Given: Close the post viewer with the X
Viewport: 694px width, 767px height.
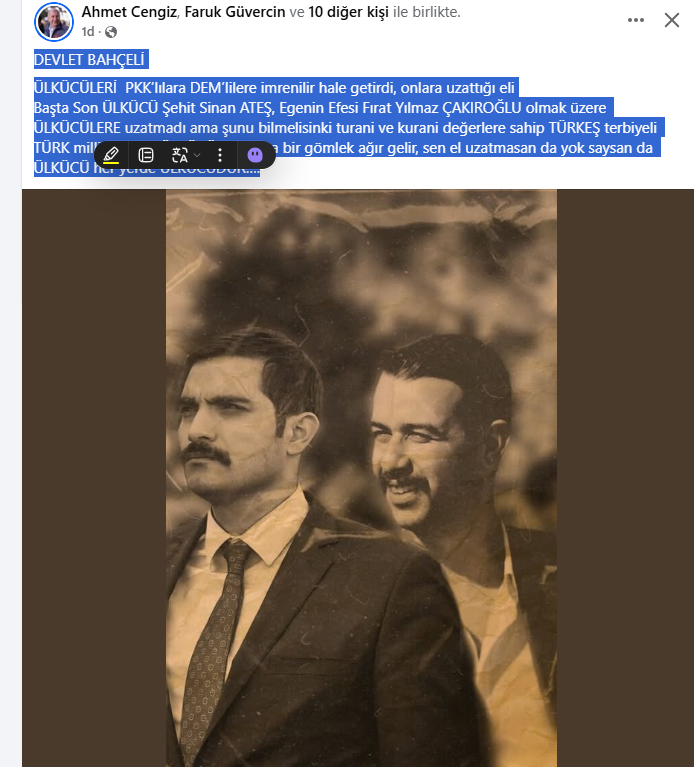Looking at the screenshot, I should 672,20.
